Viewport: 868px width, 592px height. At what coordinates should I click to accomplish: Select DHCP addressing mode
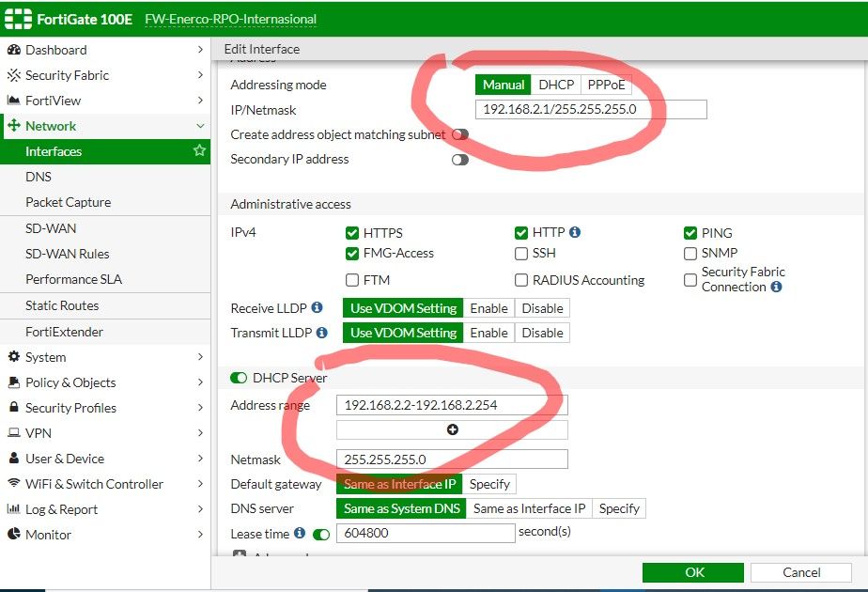pos(556,85)
